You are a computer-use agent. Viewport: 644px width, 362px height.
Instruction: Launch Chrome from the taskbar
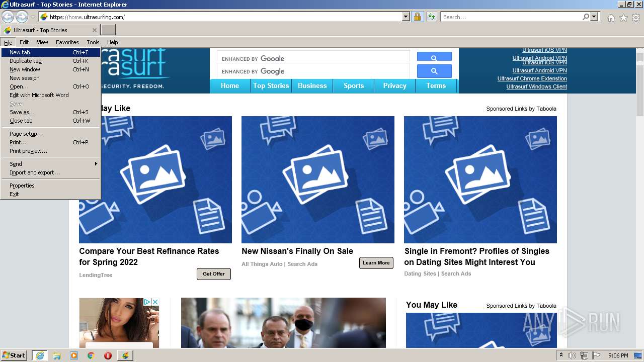pos(91,355)
